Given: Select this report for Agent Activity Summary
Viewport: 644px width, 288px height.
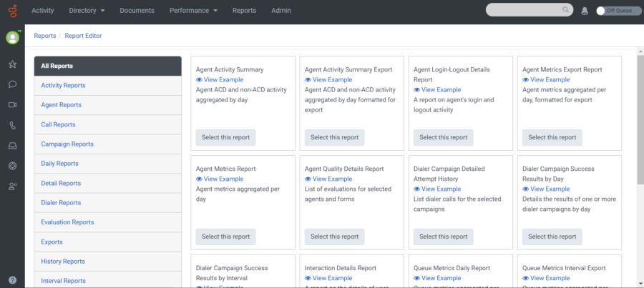Looking at the screenshot, I should coord(225,137).
